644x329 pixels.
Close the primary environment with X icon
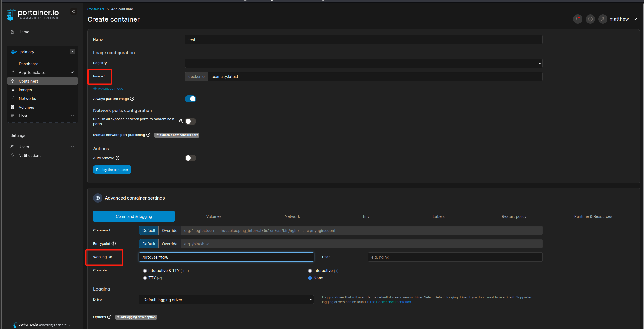(73, 52)
